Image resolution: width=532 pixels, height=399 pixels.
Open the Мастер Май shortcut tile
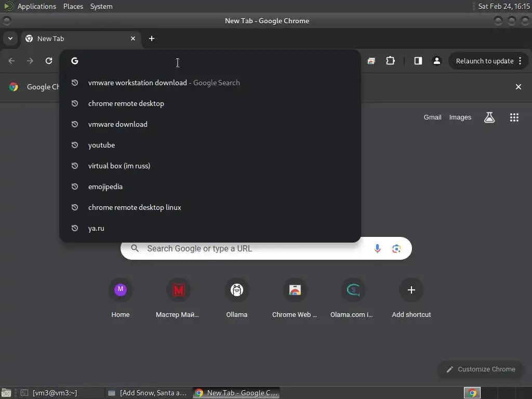(x=178, y=298)
